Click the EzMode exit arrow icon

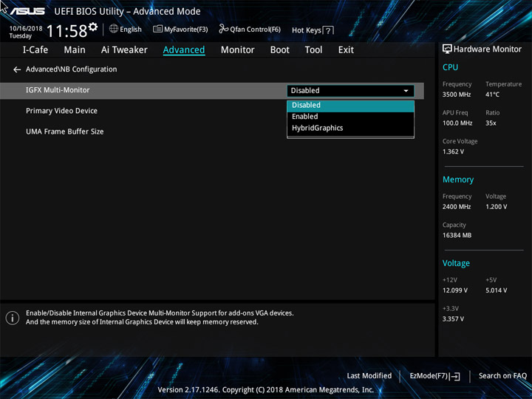pyautogui.click(x=455, y=376)
